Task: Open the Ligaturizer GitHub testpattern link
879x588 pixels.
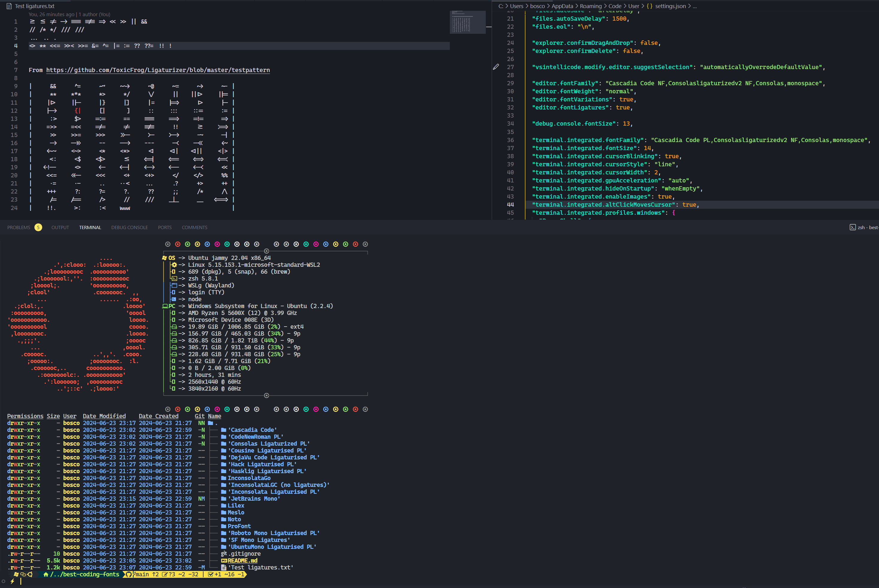Action: (158, 70)
